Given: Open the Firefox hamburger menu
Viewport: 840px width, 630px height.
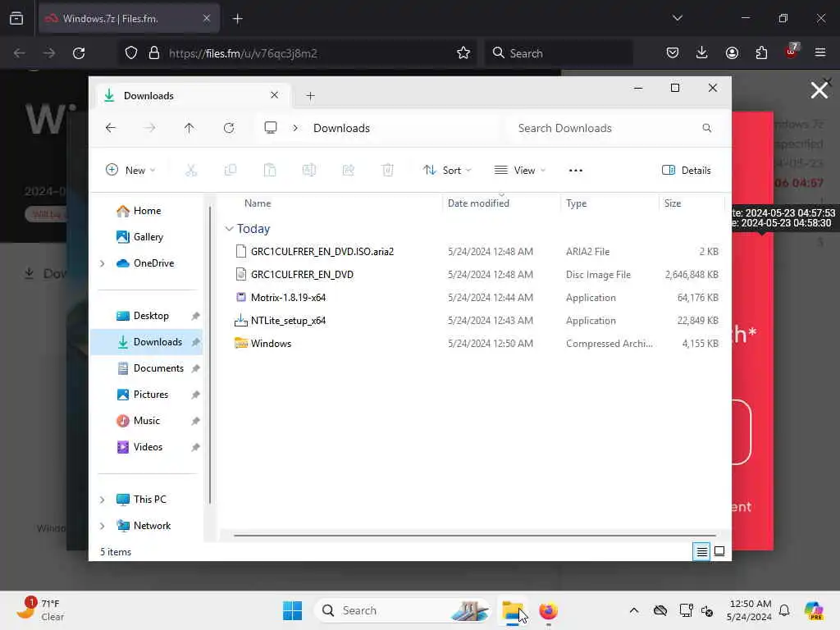Looking at the screenshot, I should (820, 53).
